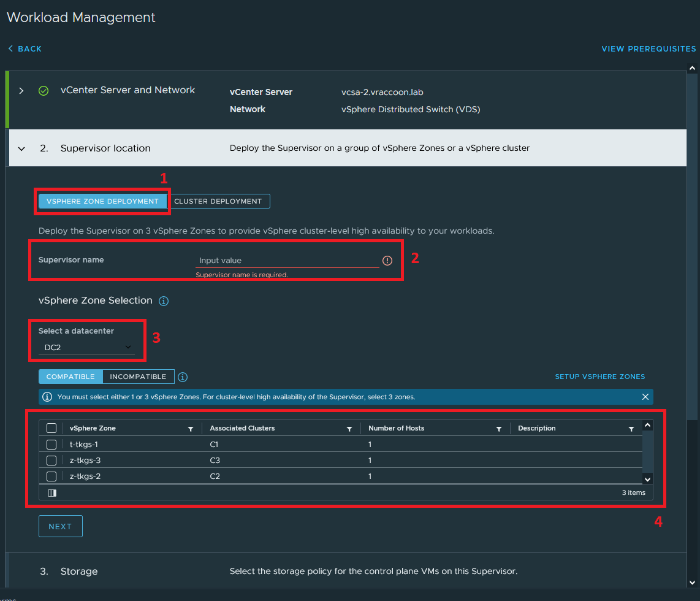Click the info icon next to the Incompatible tab
The width and height of the screenshot is (700, 601).
pyautogui.click(x=182, y=377)
